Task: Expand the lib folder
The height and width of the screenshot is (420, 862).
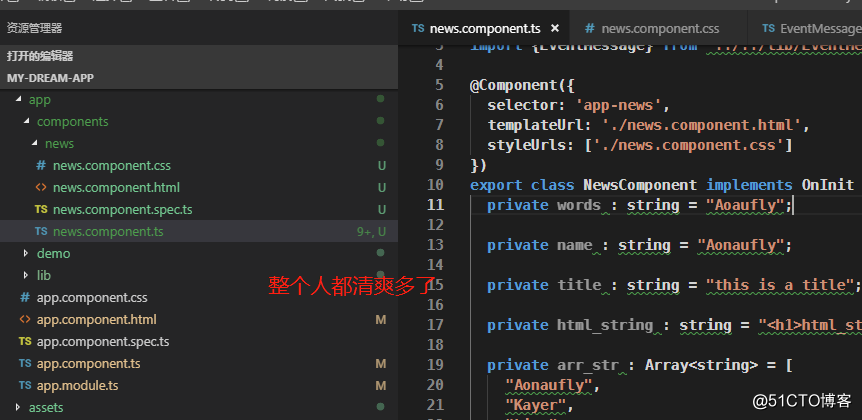Action: tap(26, 275)
